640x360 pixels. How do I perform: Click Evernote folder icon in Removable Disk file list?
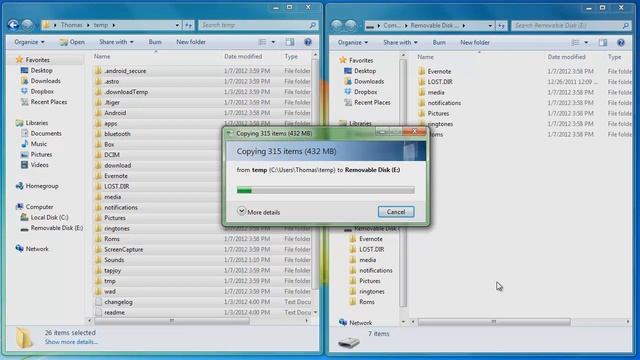(x=422, y=71)
